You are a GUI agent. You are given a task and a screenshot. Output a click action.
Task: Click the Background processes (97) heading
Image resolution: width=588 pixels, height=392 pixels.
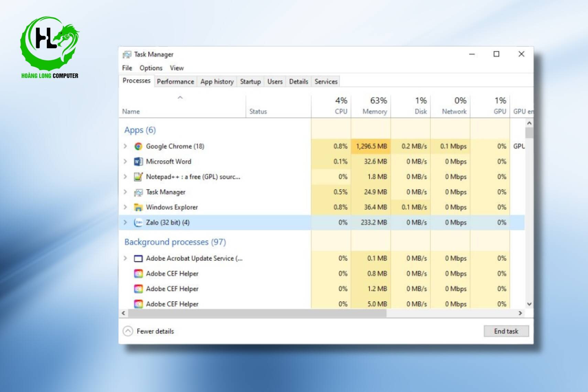[175, 242]
